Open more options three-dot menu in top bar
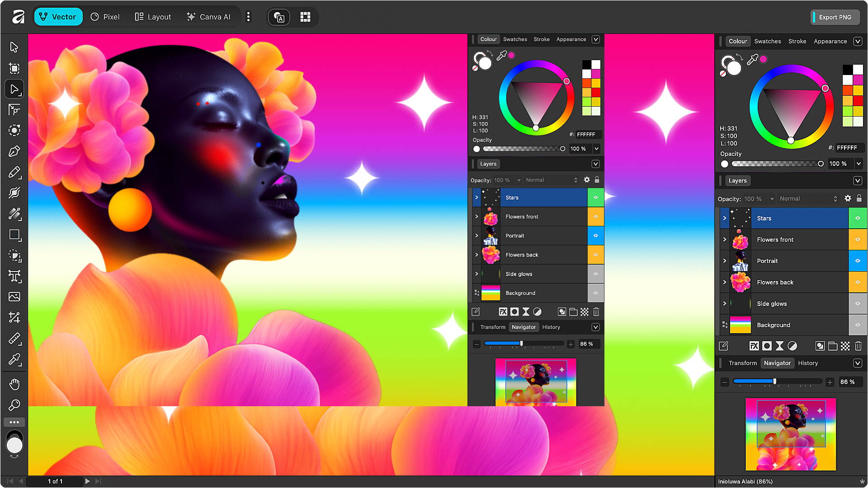 coord(248,17)
